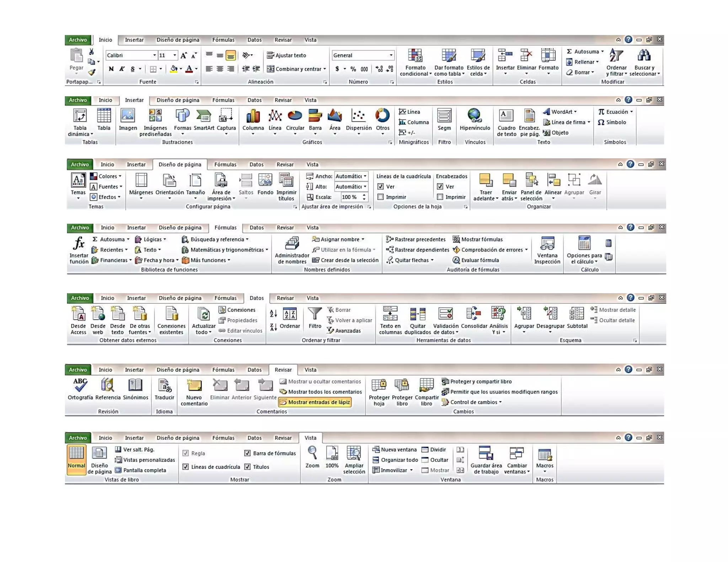Viewport: 728px width, 562px height.
Task: Open Archivo tab in top ribbon
Action: tap(78, 40)
